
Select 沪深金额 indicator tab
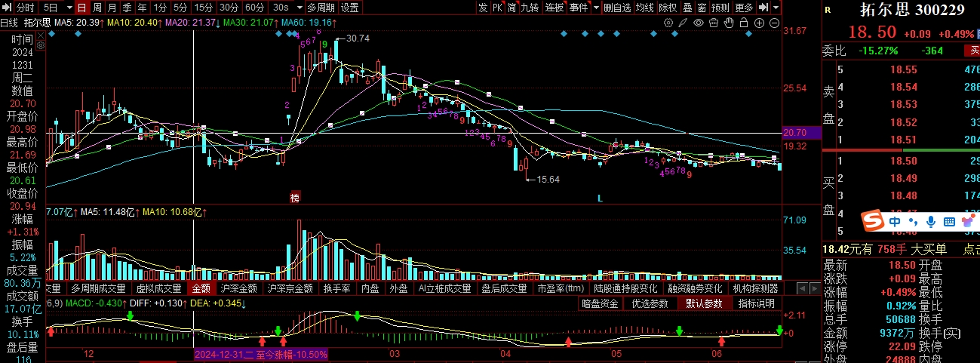238,288
